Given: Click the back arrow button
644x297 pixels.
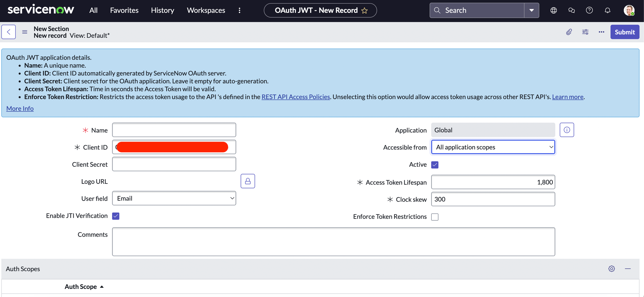Looking at the screenshot, I should point(9,32).
